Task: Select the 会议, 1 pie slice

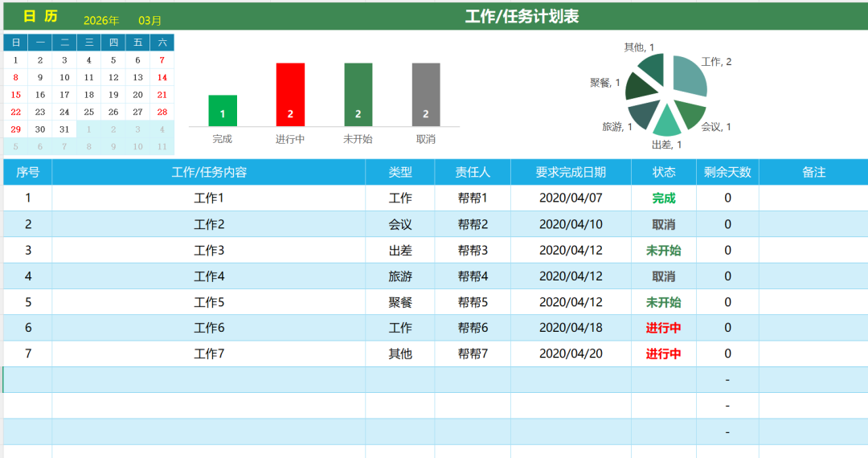Action: coord(691,112)
